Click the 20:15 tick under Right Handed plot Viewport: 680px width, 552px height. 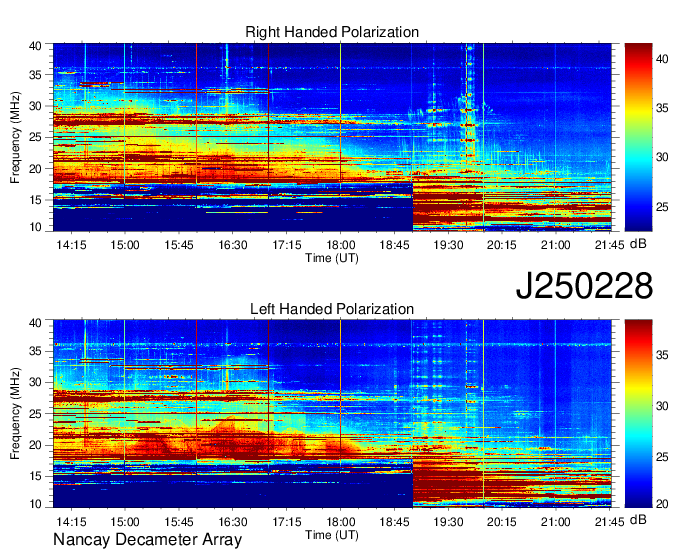click(x=502, y=245)
